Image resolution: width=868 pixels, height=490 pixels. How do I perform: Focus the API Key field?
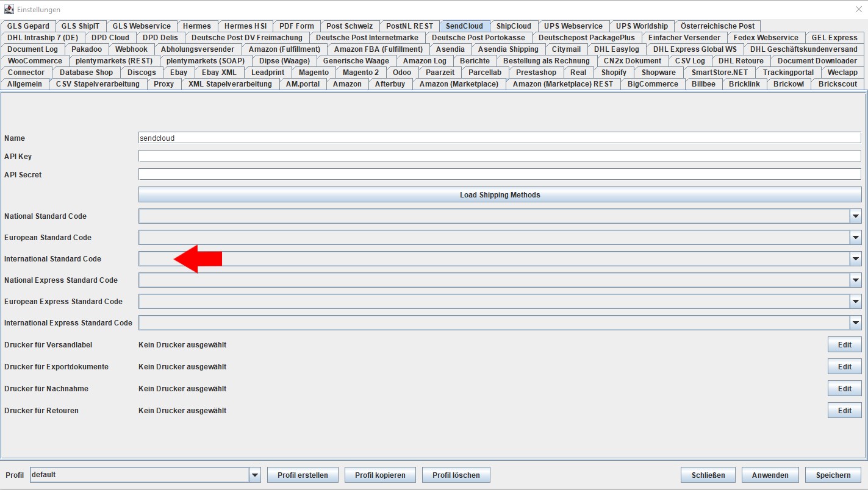tap(500, 157)
